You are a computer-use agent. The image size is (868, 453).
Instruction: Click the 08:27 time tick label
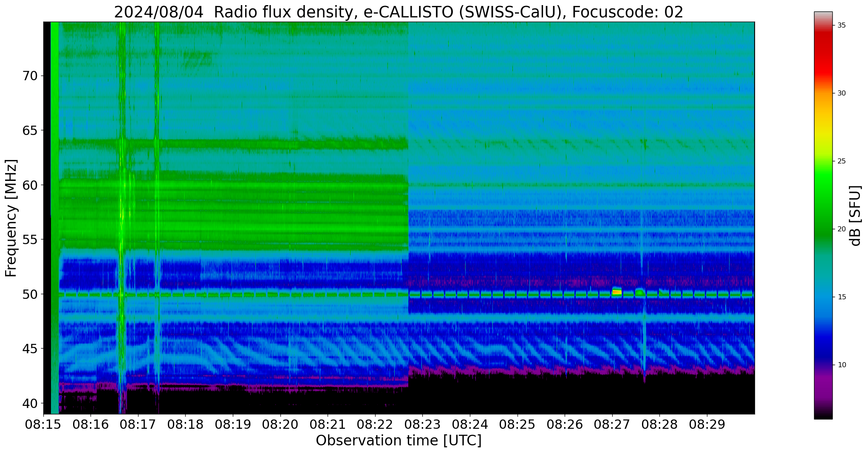(x=612, y=424)
